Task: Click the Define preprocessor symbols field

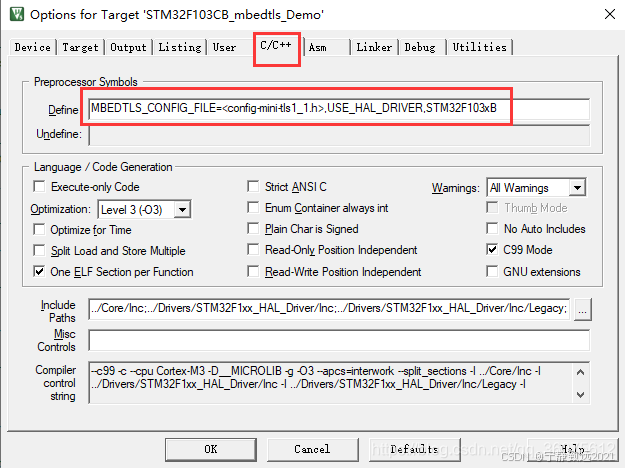Action: [339, 108]
